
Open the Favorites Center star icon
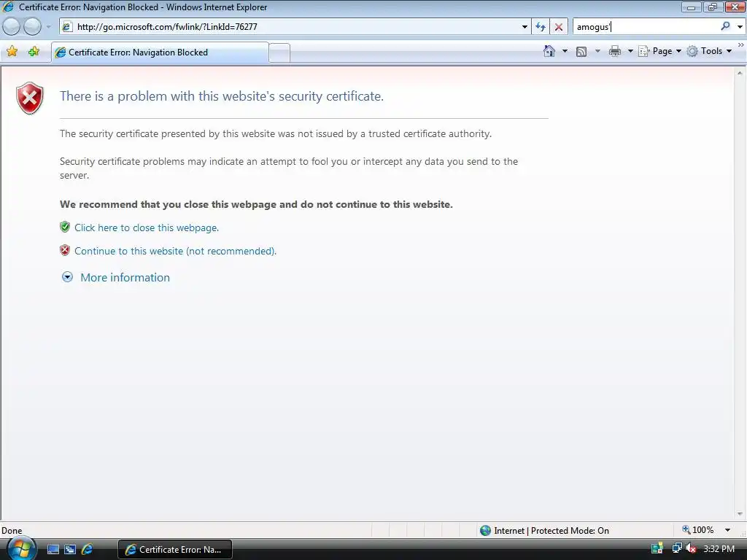(x=12, y=52)
